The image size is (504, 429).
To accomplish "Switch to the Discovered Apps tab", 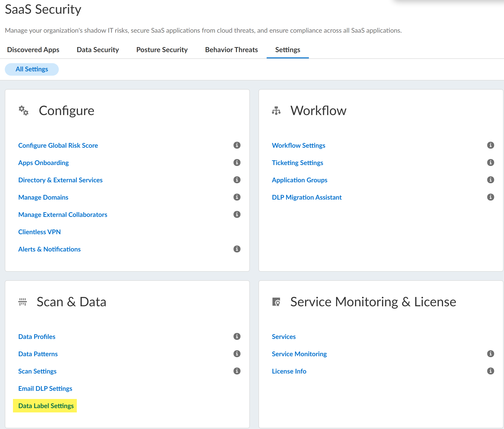I will coord(33,50).
